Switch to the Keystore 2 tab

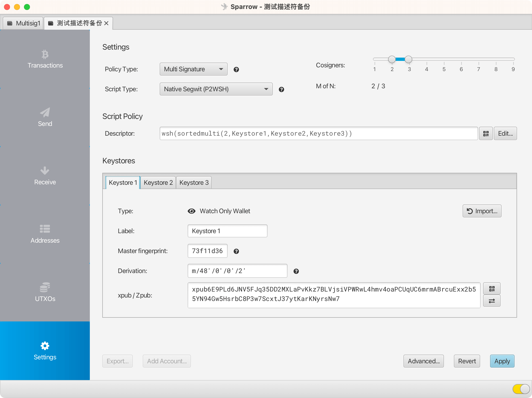[x=158, y=183]
